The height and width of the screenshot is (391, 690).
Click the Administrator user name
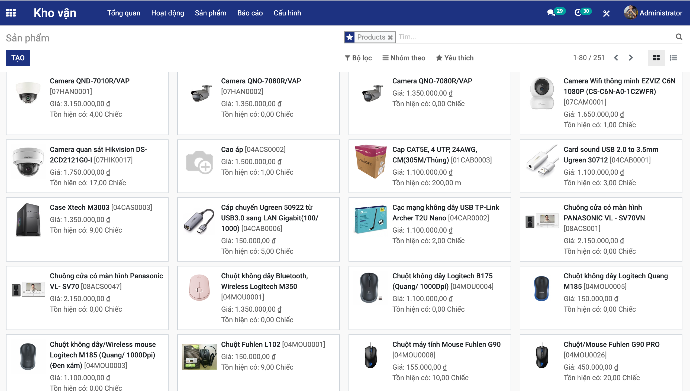pos(661,13)
